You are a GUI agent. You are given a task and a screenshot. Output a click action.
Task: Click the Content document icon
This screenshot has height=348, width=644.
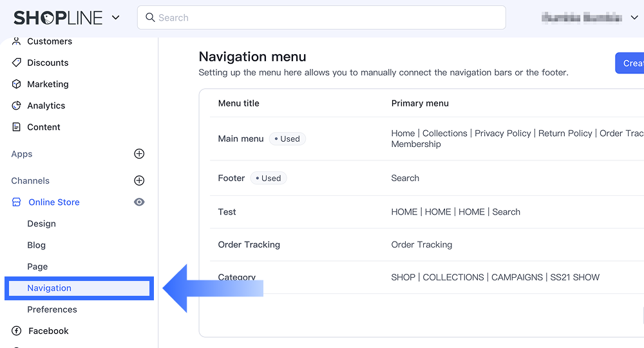tap(17, 127)
